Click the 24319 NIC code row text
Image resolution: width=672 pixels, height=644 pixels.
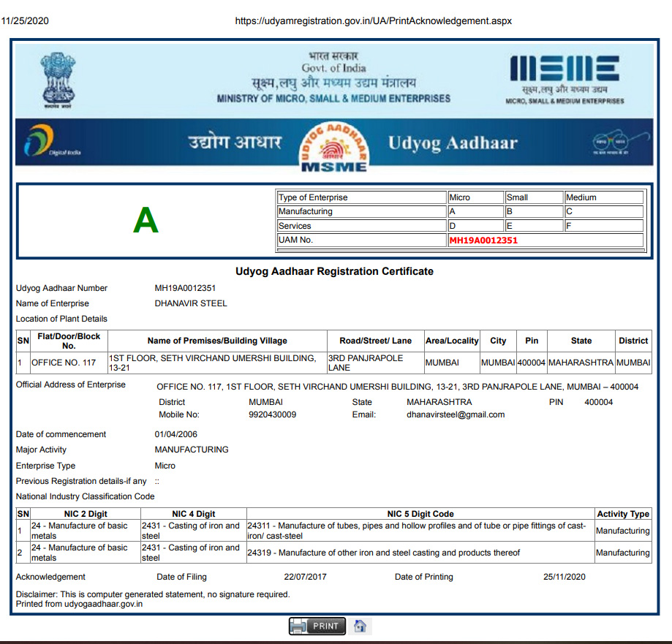[x=384, y=553]
